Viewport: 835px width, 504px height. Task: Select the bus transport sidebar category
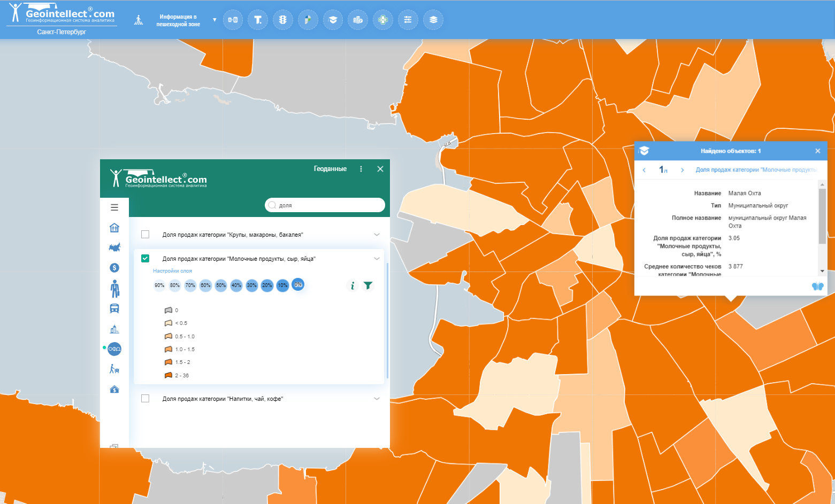coord(114,309)
